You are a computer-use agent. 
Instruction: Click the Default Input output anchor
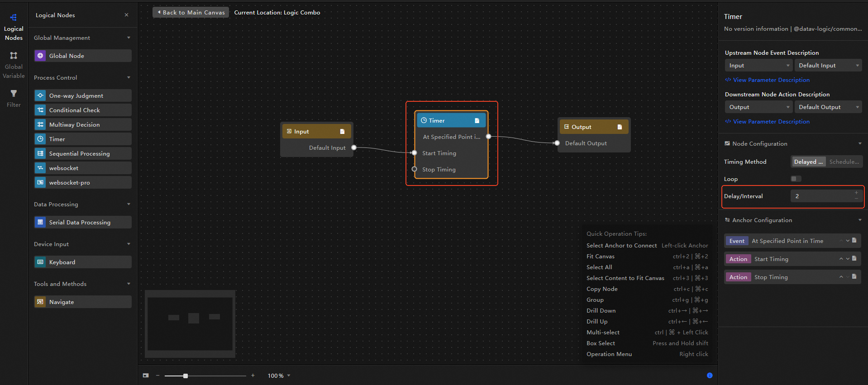click(354, 147)
